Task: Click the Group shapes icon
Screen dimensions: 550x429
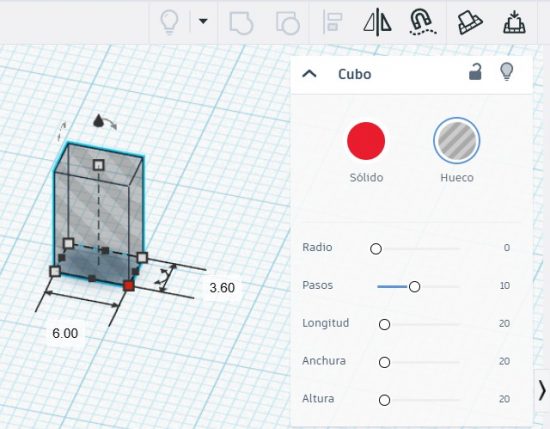Action: 241,23
